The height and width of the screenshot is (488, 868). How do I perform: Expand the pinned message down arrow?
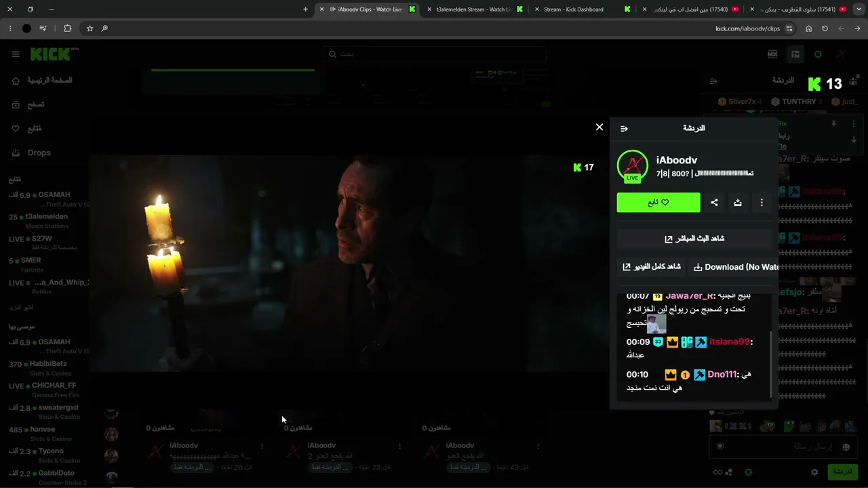tap(854, 140)
